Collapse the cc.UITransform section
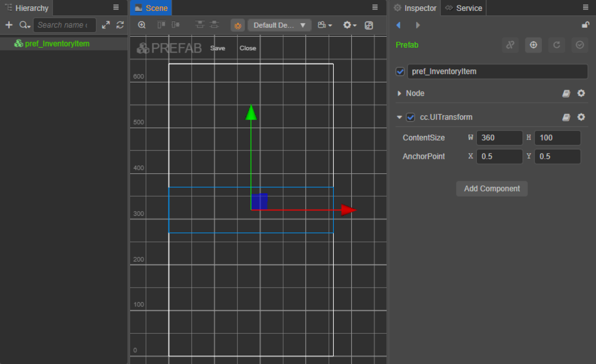This screenshot has width=596, height=364. tap(399, 117)
